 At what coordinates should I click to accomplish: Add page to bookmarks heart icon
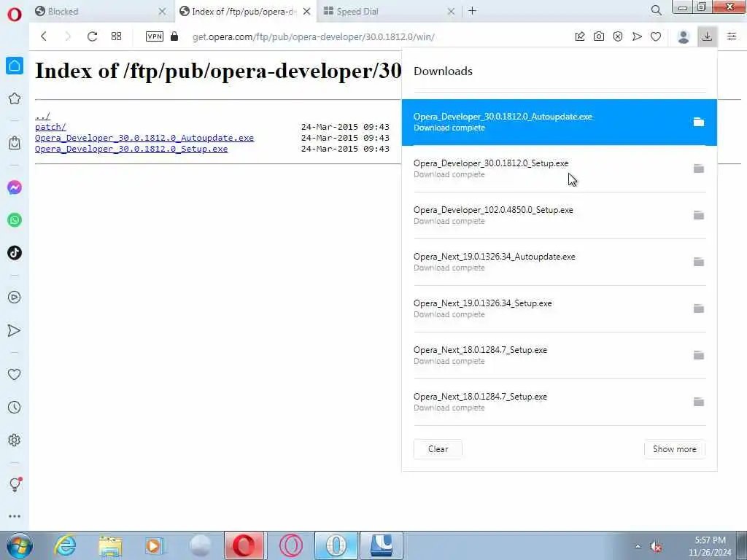click(656, 36)
